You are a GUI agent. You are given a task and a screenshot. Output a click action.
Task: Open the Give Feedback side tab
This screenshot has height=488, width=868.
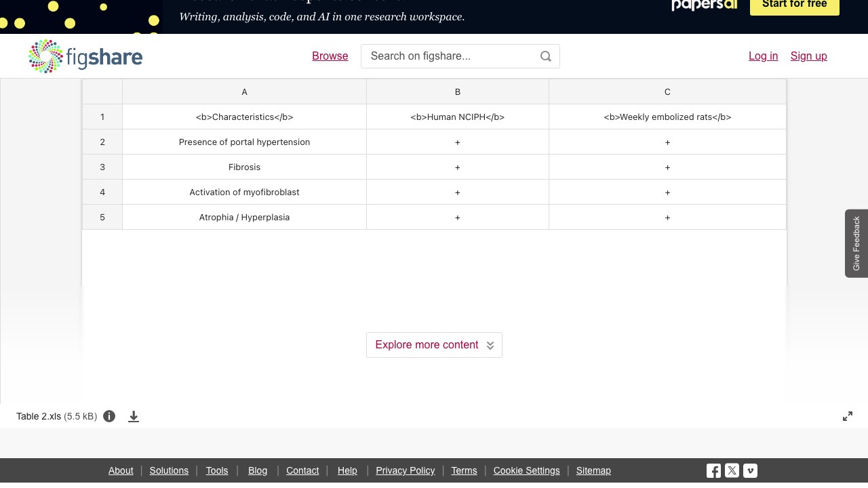[856, 243]
